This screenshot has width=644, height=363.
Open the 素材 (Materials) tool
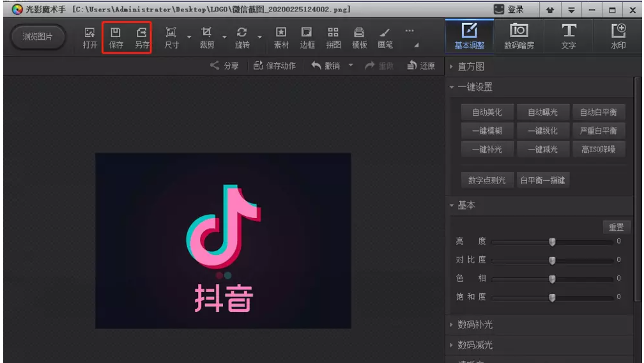[x=281, y=37]
